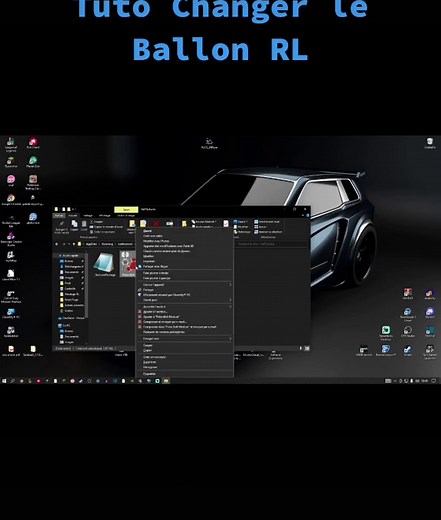This screenshot has height=520, width=441.
Task: Click the Up arrow in Explorer navigation bar
Action: (74, 244)
